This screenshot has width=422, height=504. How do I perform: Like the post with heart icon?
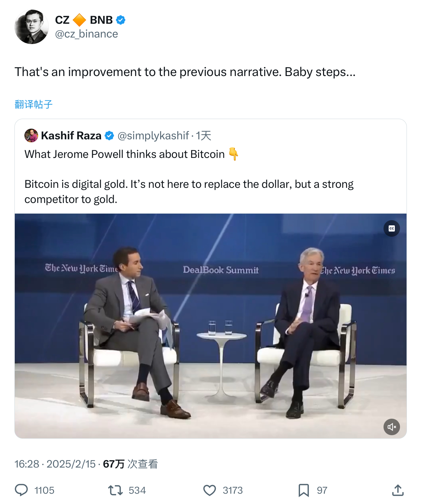point(210,490)
